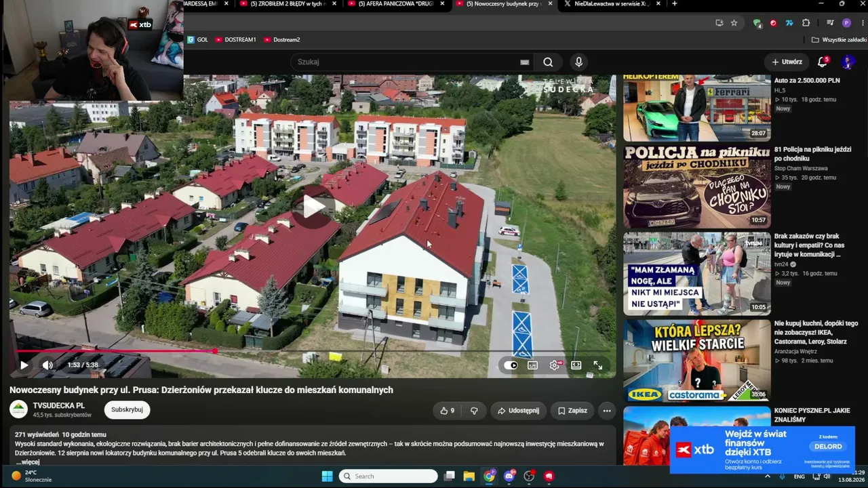Turn on subtitles in the video player
The height and width of the screenshot is (488, 868).
(x=533, y=365)
